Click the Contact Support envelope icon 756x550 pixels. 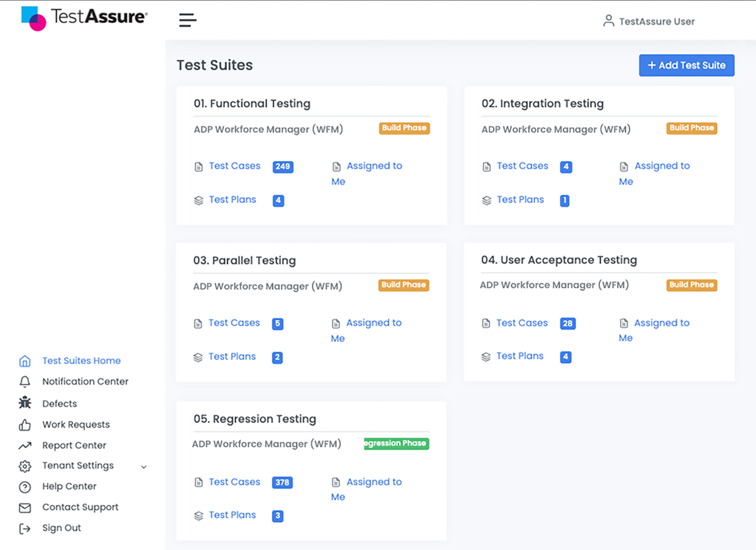(x=25, y=507)
